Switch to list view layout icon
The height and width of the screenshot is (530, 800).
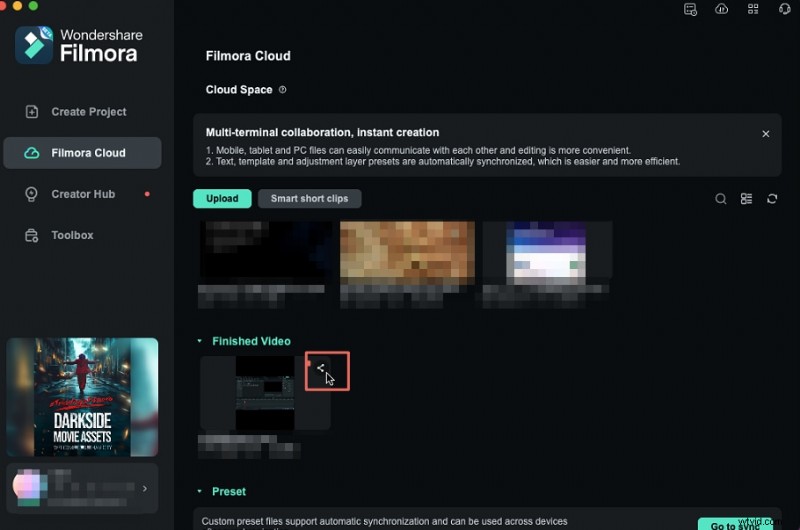[746, 198]
